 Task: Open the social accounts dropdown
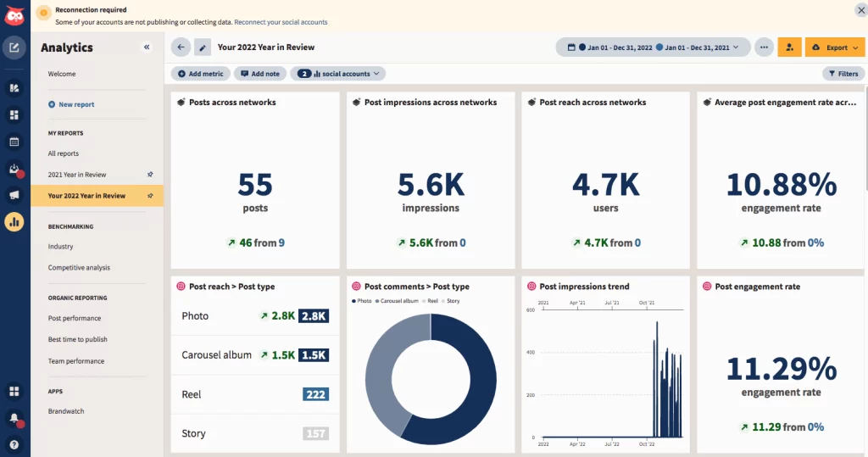coord(338,74)
